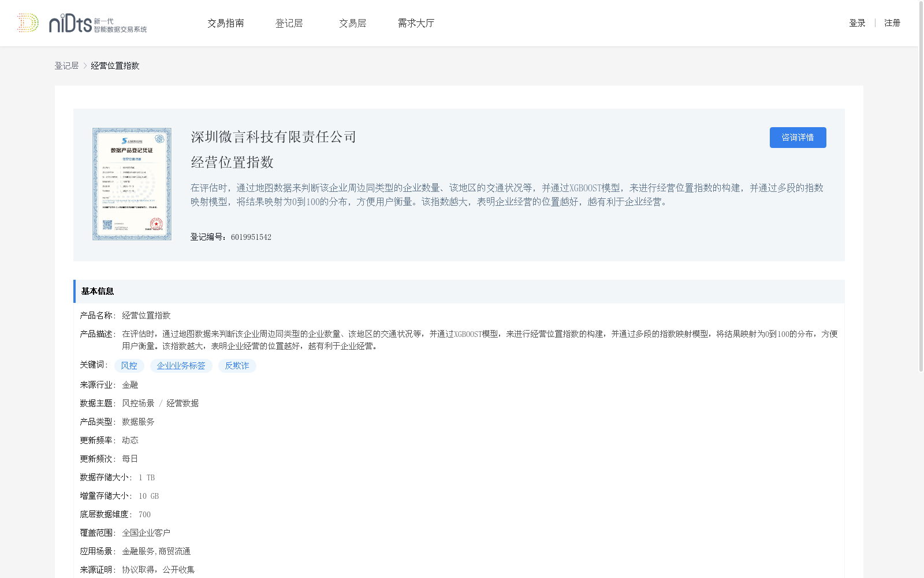Click the 风控 keyword tag
924x578 pixels.
point(129,366)
